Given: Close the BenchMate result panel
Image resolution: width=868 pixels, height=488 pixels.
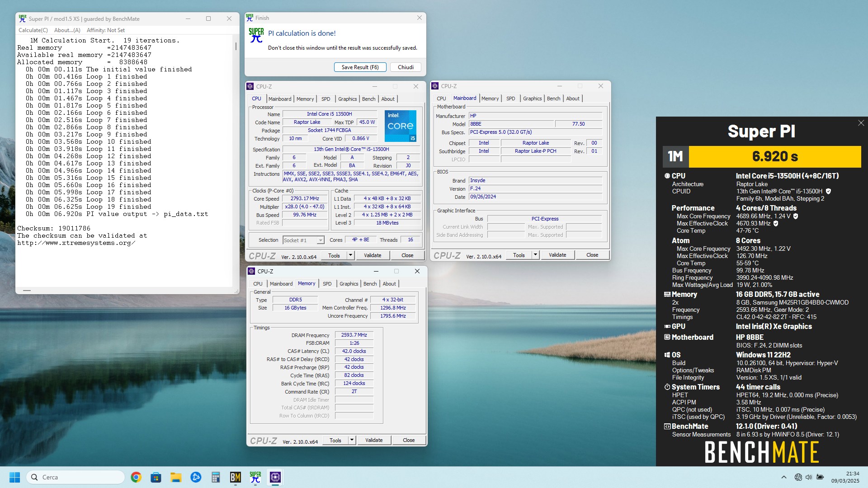Looking at the screenshot, I should click(x=861, y=123).
